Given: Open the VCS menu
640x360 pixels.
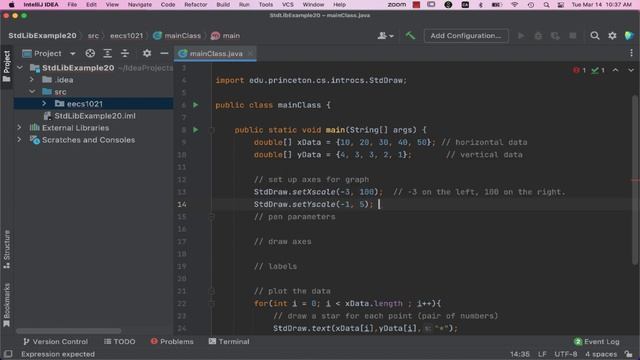Looking at the screenshot, I should click(288, 4).
